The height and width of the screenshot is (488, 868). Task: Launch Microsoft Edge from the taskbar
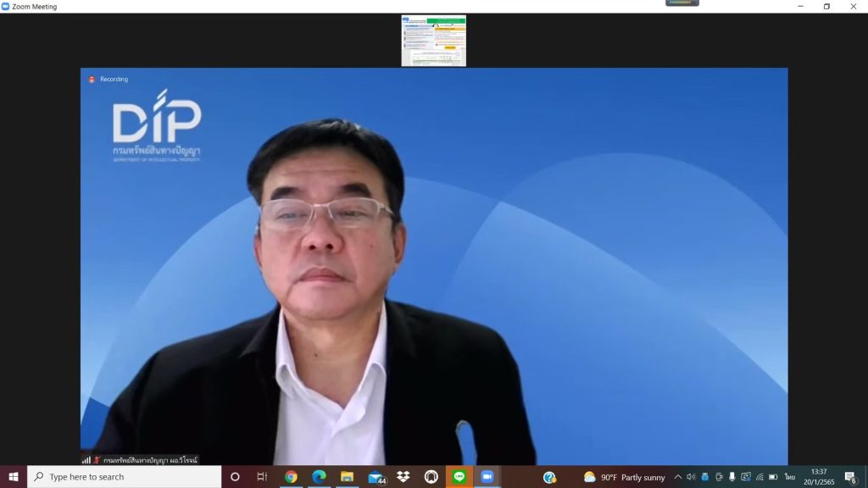[319, 476]
